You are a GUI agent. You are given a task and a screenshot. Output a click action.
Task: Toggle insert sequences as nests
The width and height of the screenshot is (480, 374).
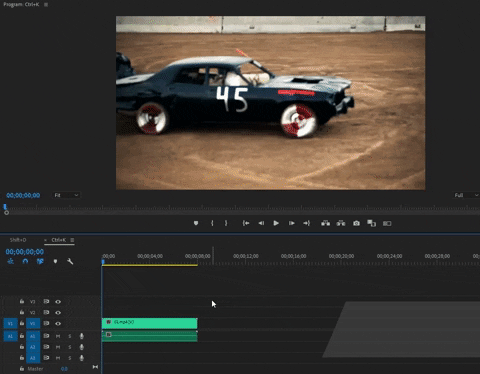tap(11, 261)
